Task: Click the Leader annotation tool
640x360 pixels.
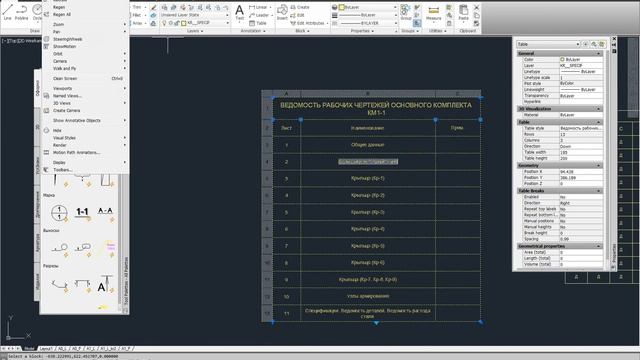Action: point(259,15)
